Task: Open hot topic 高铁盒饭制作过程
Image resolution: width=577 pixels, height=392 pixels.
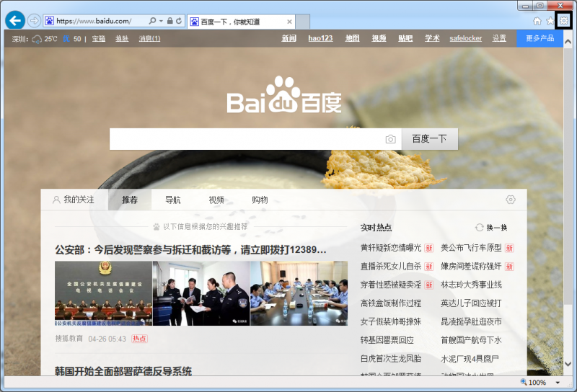Action: tap(391, 303)
